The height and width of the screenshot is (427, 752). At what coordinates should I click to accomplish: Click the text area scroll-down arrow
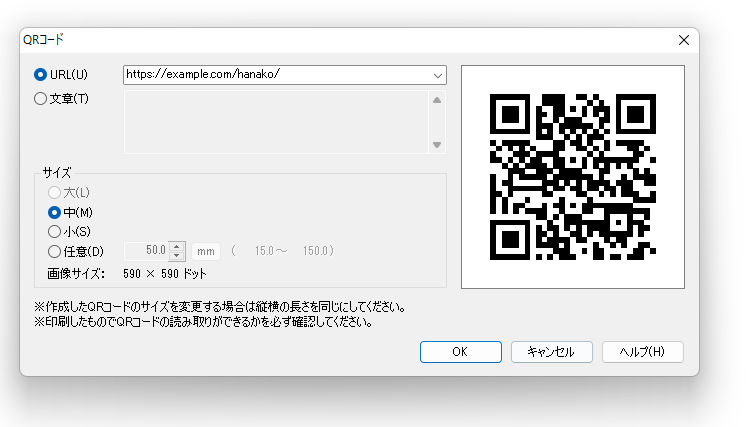coord(437,145)
